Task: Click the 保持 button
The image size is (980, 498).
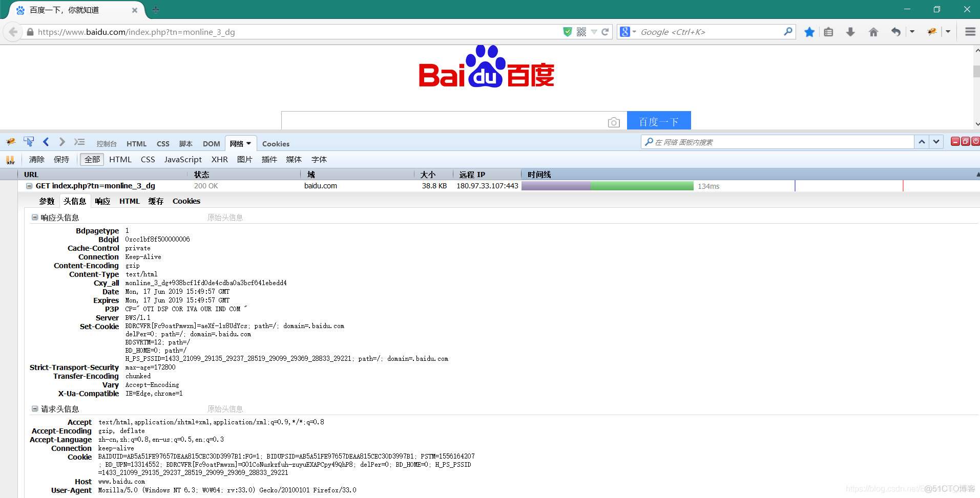Action: click(x=61, y=160)
